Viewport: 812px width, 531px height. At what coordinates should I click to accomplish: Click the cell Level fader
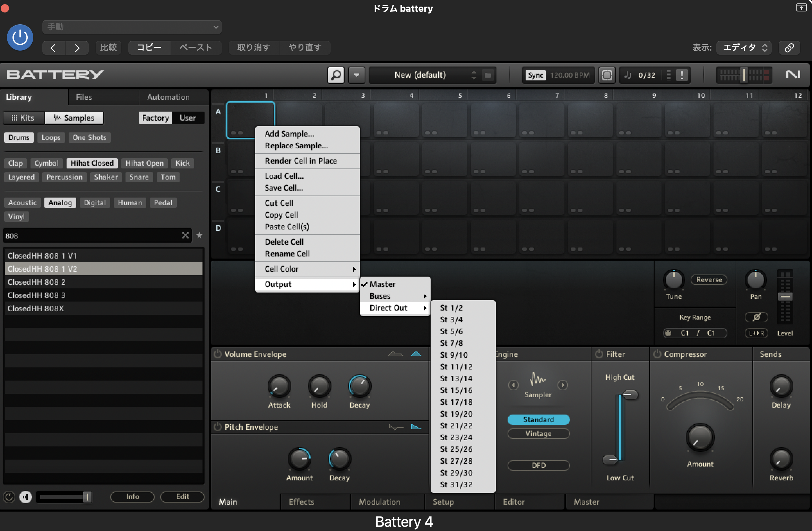click(785, 297)
